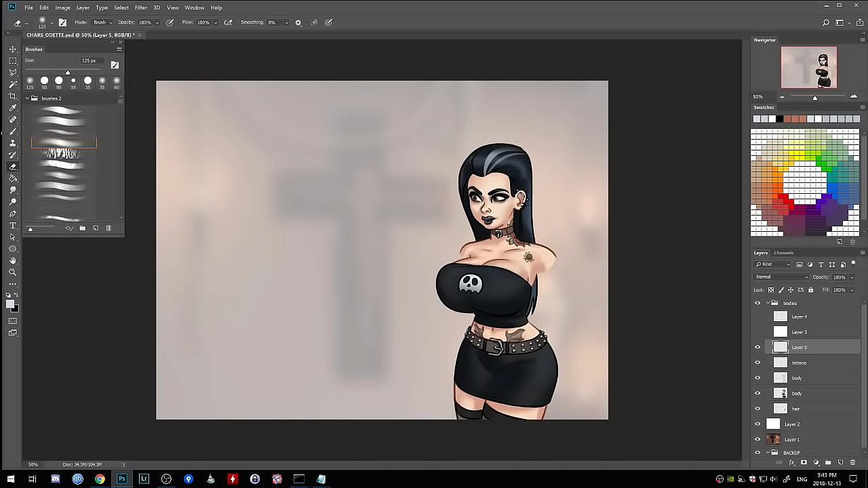This screenshot has height=488, width=868.
Task: Click the delete layer trash icon
Action: tap(852, 462)
